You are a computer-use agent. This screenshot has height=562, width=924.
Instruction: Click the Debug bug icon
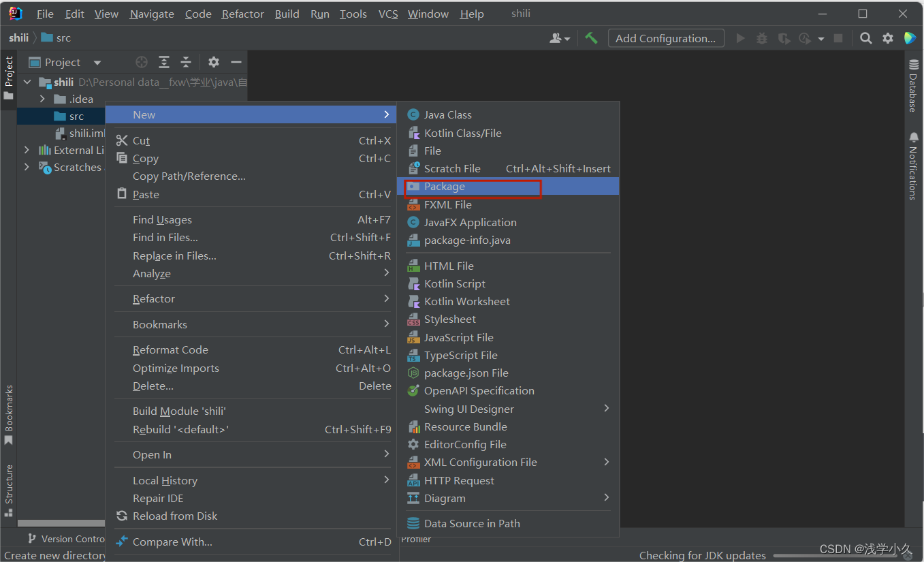(762, 38)
